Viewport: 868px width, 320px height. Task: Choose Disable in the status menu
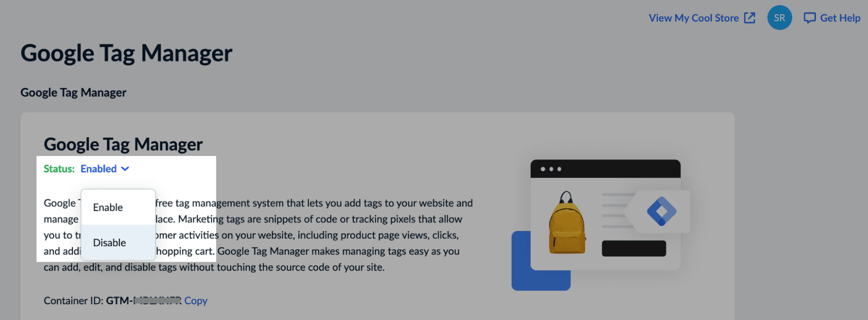pos(118,243)
